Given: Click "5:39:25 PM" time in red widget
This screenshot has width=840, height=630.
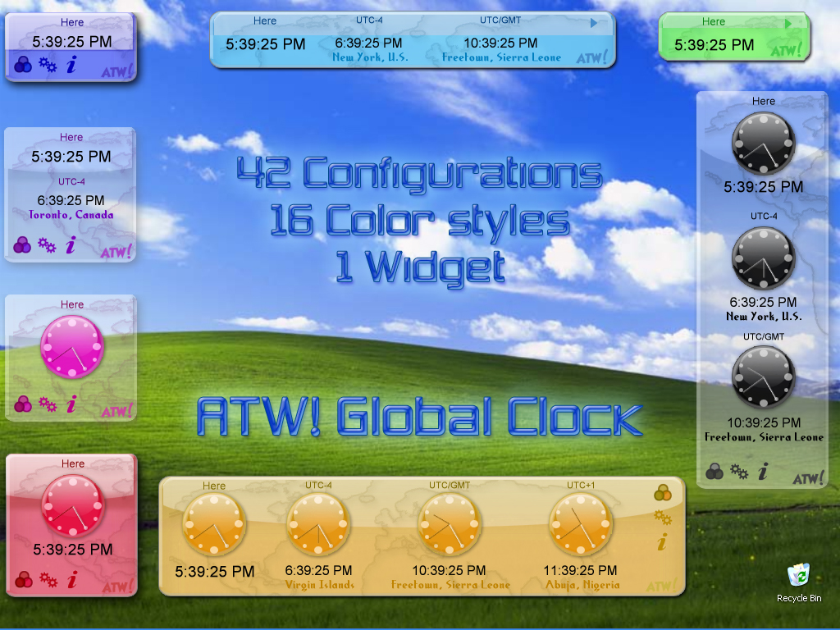Looking at the screenshot, I should pyautogui.click(x=73, y=549).
